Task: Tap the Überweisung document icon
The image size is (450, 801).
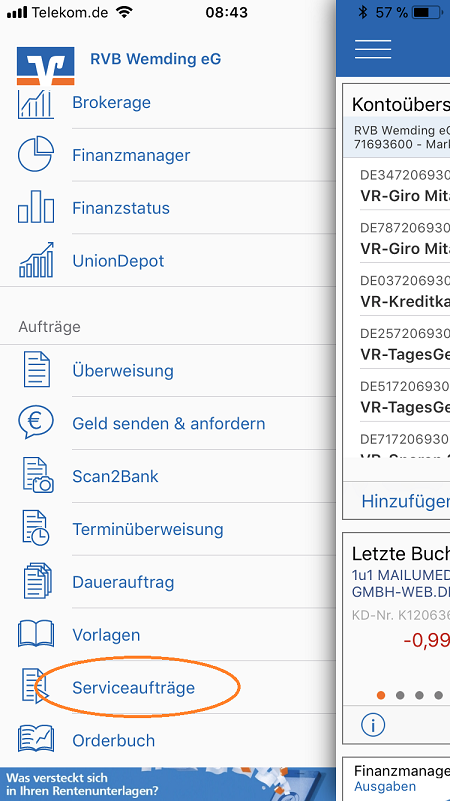Action: [x=37, y=370]
